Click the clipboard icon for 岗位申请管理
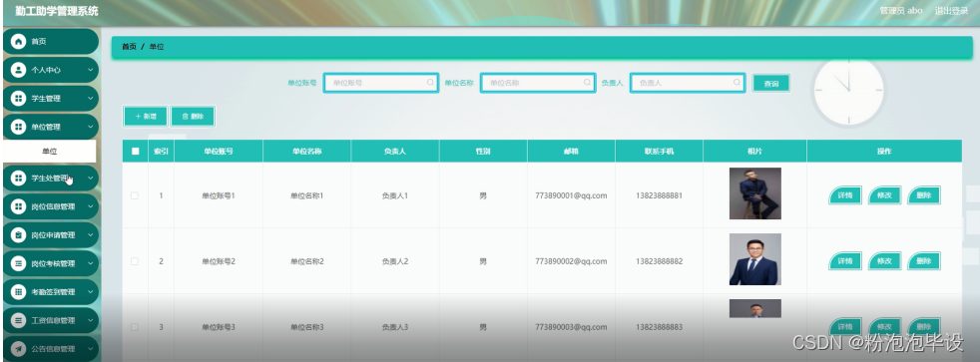 19,235
